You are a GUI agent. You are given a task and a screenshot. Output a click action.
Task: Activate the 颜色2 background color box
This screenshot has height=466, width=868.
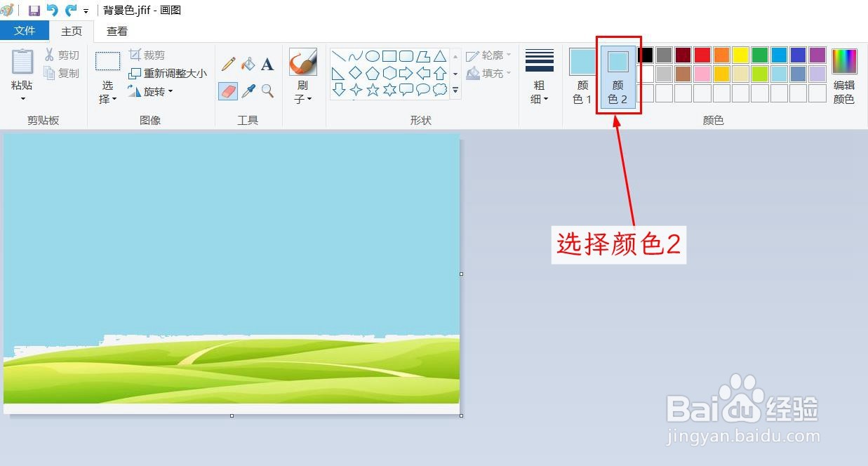pos(617,74)
